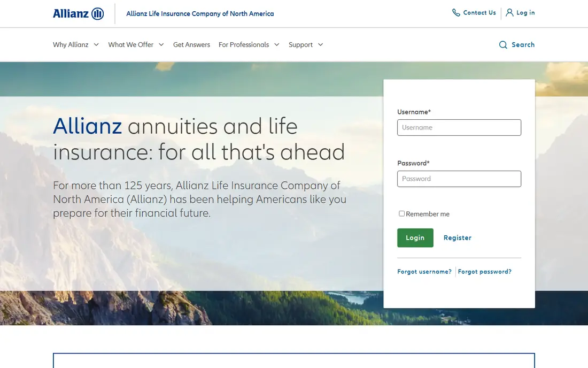The width and height of the screenshot is (588, 368).
Task: Go to Get Answers
Action: (191, 44)
